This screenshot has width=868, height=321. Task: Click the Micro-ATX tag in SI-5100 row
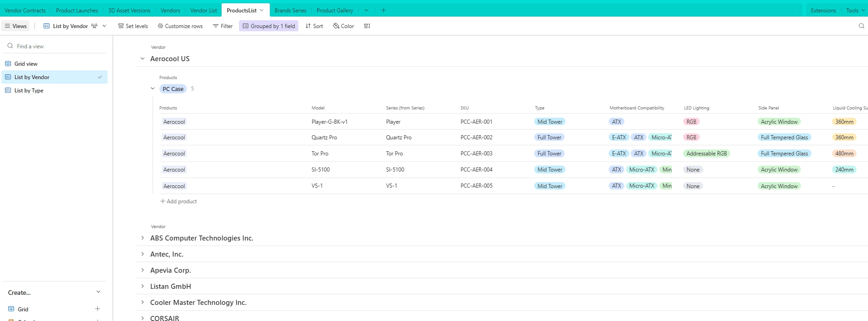641,170
